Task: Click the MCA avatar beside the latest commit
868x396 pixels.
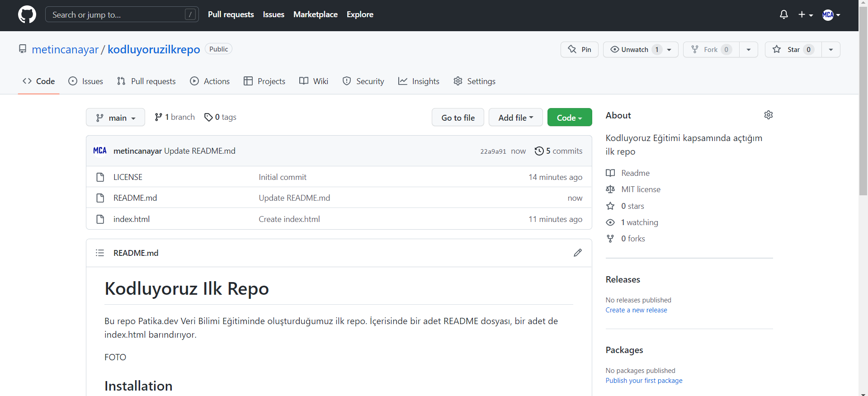Action: click(100, 151)
